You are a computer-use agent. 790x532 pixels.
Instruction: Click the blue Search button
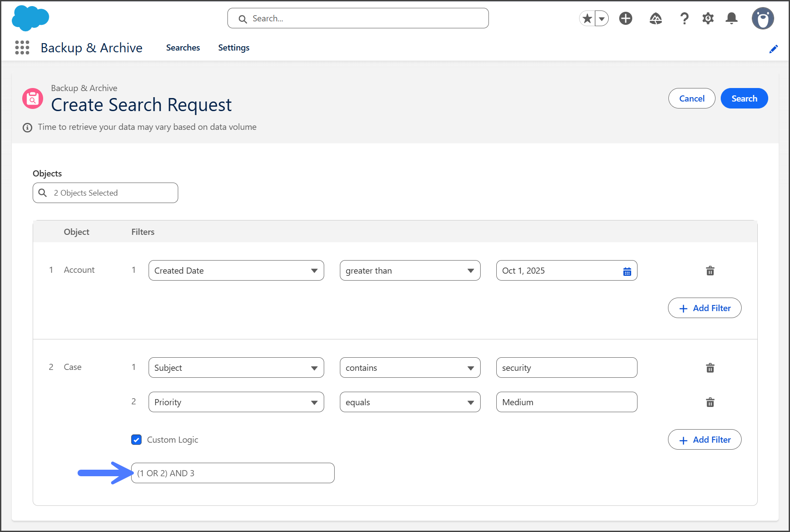tap(744, 98)
